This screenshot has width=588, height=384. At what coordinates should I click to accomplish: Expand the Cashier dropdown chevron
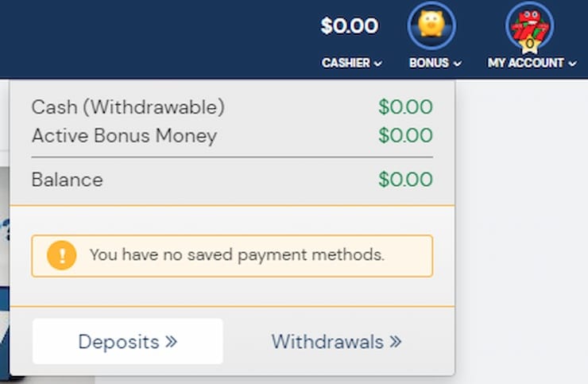coord(378,64)
